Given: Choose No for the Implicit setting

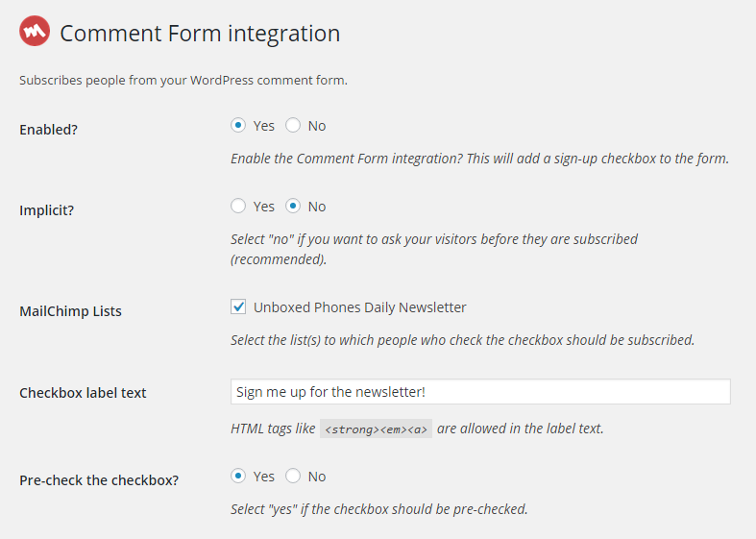Looking at the screenshot, I should tap(293, 206).
